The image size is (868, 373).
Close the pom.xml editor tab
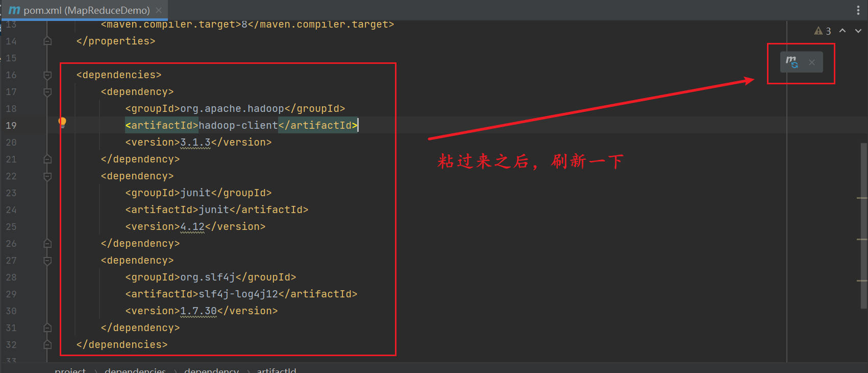(x=159, y=10)
